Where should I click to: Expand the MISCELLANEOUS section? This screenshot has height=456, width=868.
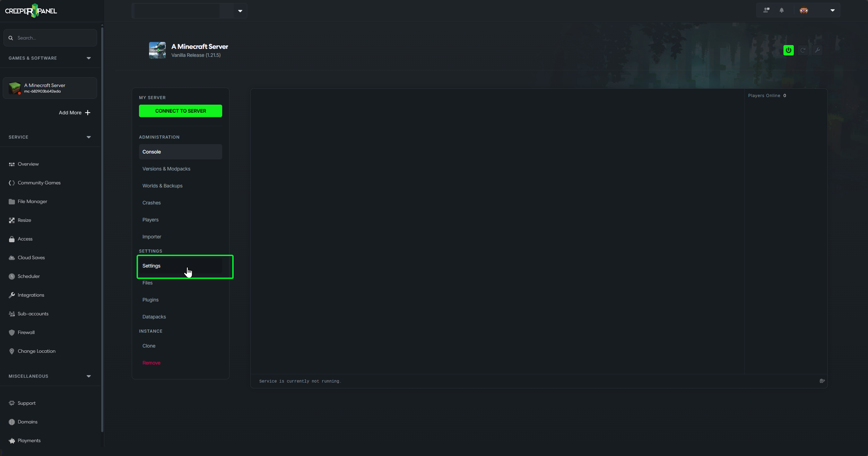click(88, 376)
